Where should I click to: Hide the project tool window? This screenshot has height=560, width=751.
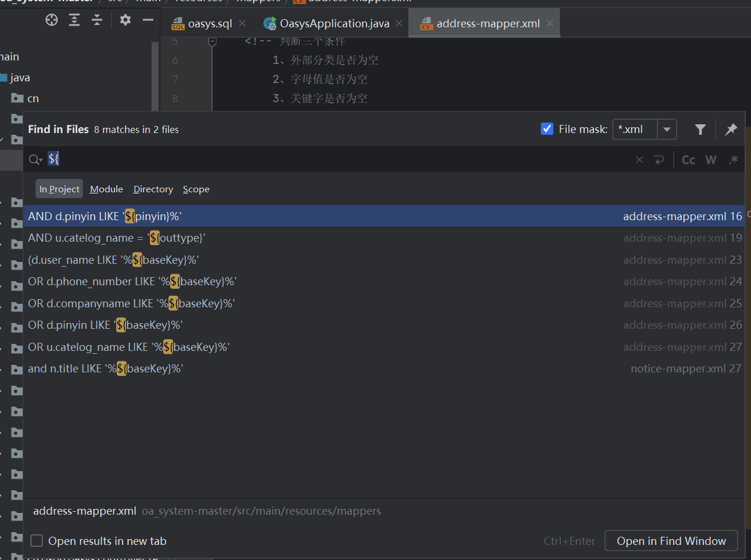click(148, 20)
